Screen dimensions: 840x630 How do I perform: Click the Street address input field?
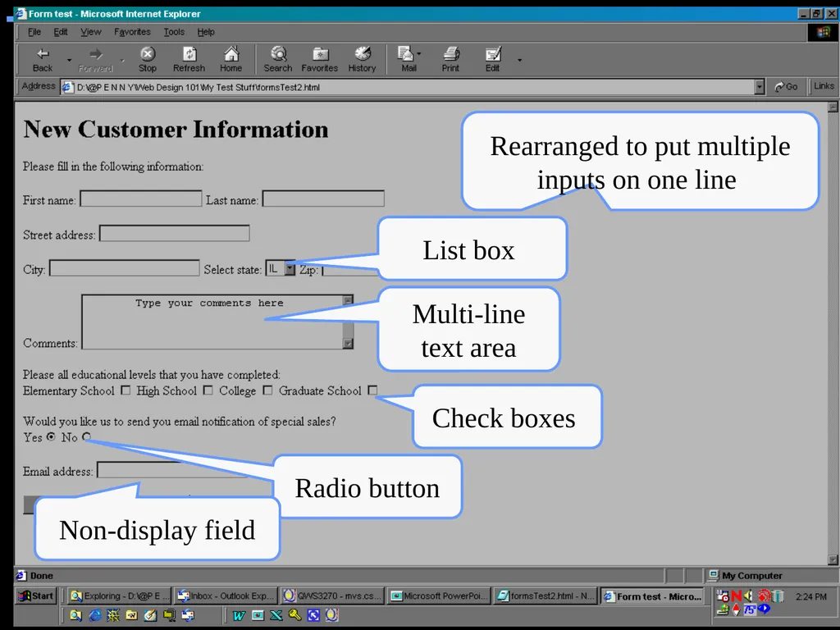pyautogui.click(x=175, y=233)
